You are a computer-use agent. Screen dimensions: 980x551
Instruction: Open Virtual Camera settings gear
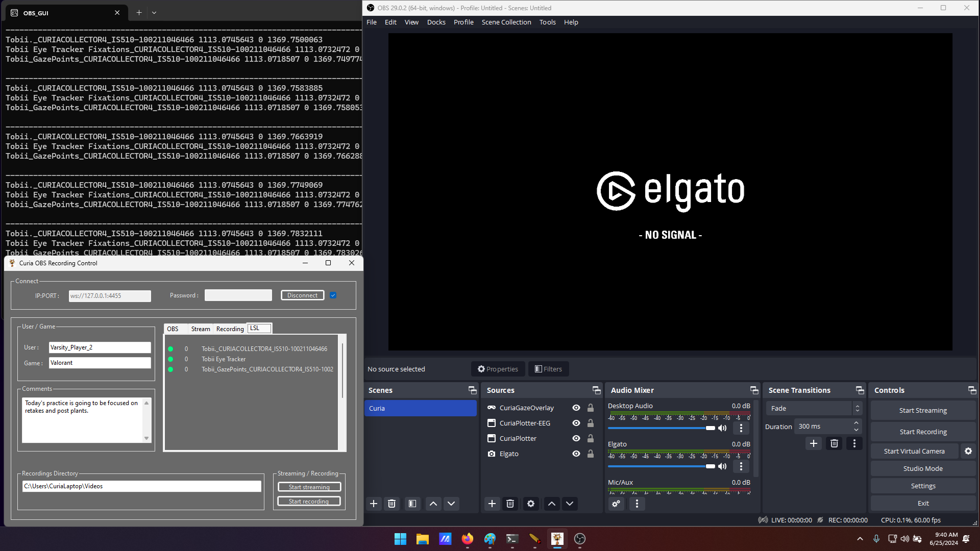[x=968, y=451]
